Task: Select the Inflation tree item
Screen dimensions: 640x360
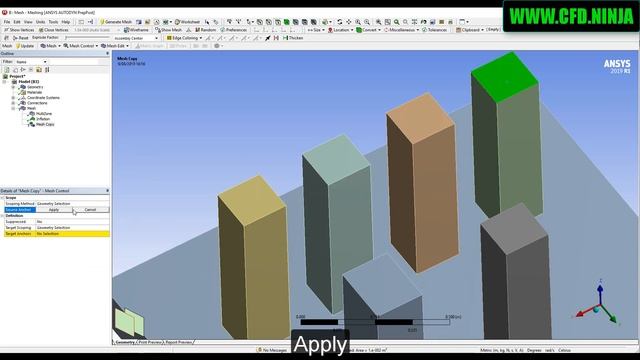Action: click(43, 119)
